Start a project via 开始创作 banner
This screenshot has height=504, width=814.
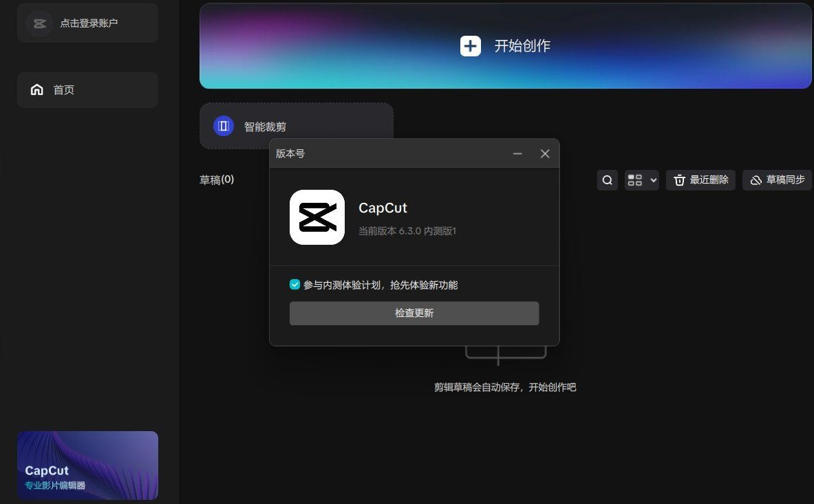coord(505,46)
